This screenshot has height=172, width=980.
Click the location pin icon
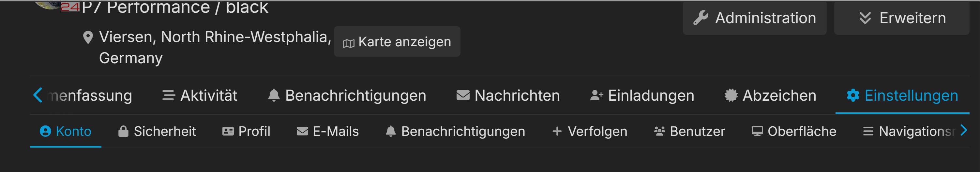click(x=88, y=37)
